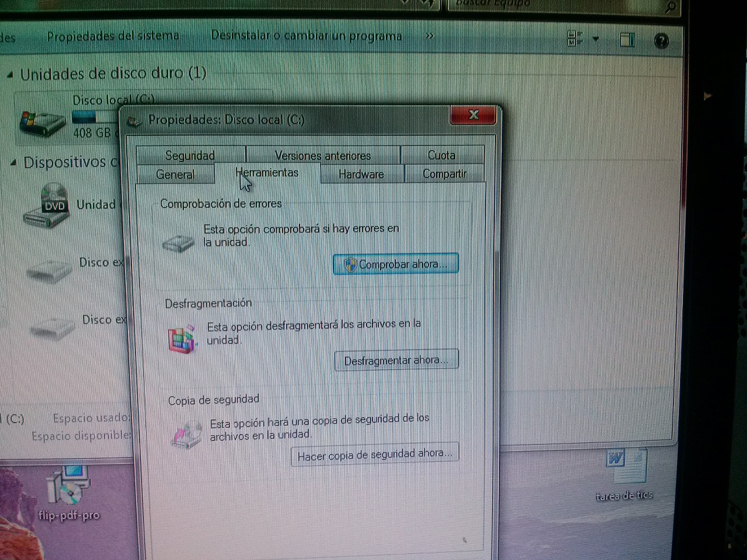747x560 pixels.
Task: Select the DVD drive unit icon
Action: pos(48,206)
